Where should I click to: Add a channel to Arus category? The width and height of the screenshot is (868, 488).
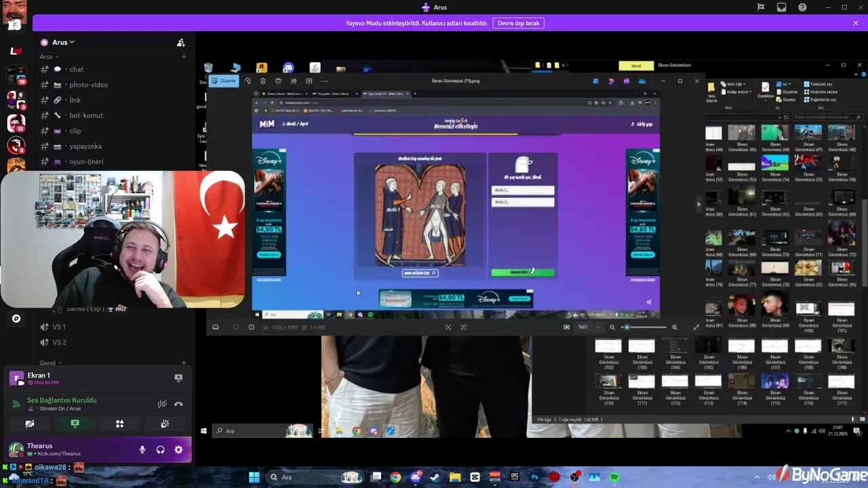[184, 57]
